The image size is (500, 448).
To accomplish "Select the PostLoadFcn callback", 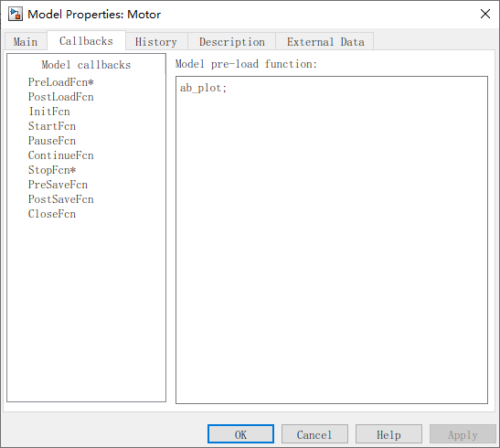I will pyautogui.click(x=61, y=97).
